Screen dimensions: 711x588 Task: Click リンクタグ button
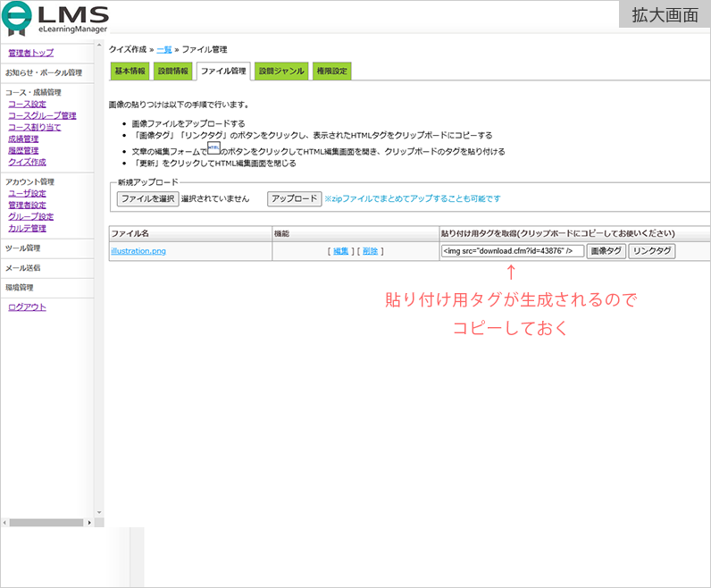pyautogui.click(x=652, y=251)
